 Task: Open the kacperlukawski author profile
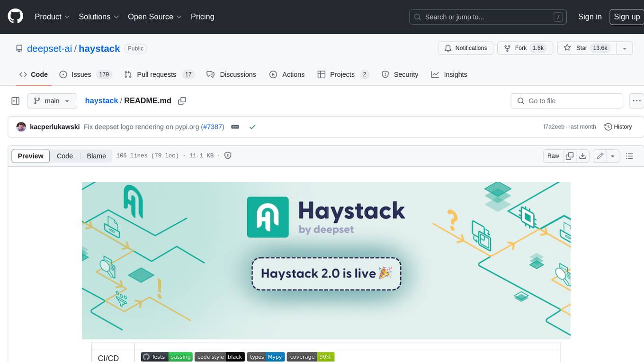[x=54, y=127]
